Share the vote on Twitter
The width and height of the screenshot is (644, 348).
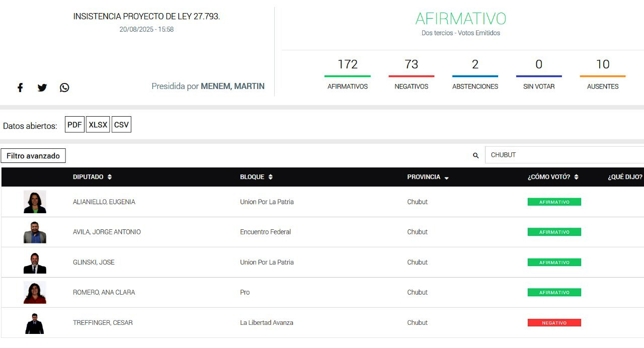(42, 88)
